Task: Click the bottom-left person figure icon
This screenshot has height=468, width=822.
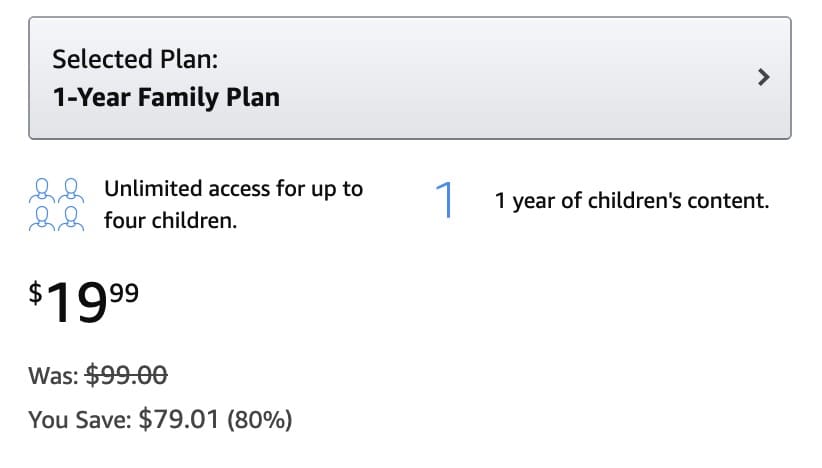Action: [x=44, y=217]
